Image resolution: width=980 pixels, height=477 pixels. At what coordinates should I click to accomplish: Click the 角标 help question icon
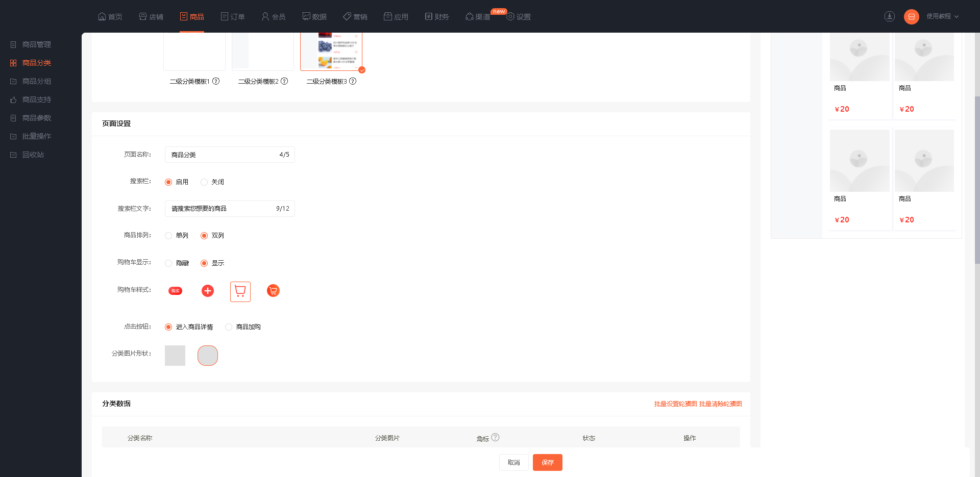(x=495, y=437)
